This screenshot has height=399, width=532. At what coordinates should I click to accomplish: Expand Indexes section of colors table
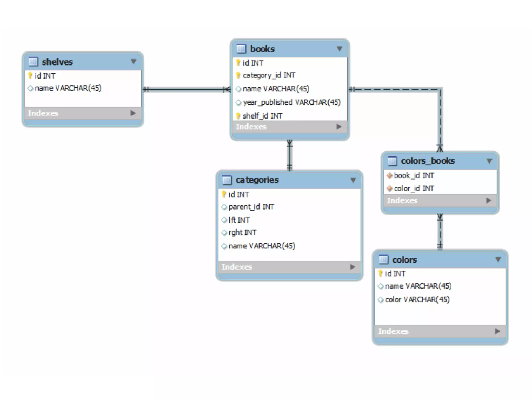tap(497, 331)
